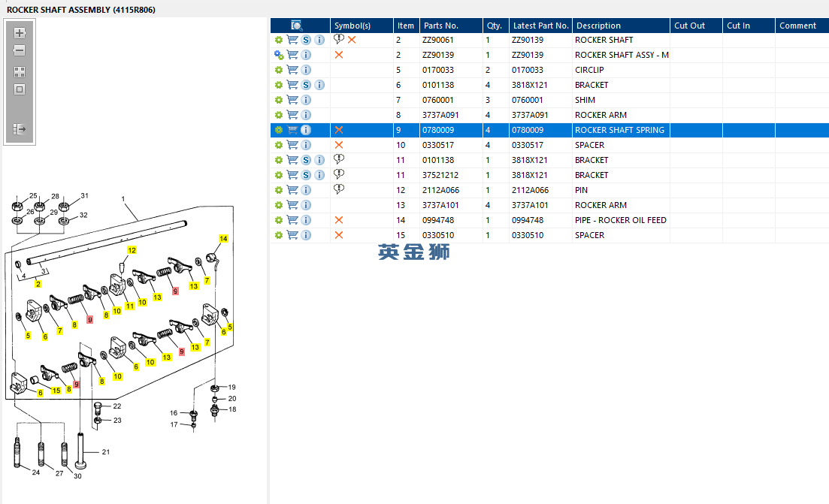Click the Comment column header
The image size is (829, 504).
tap(802, 26)
